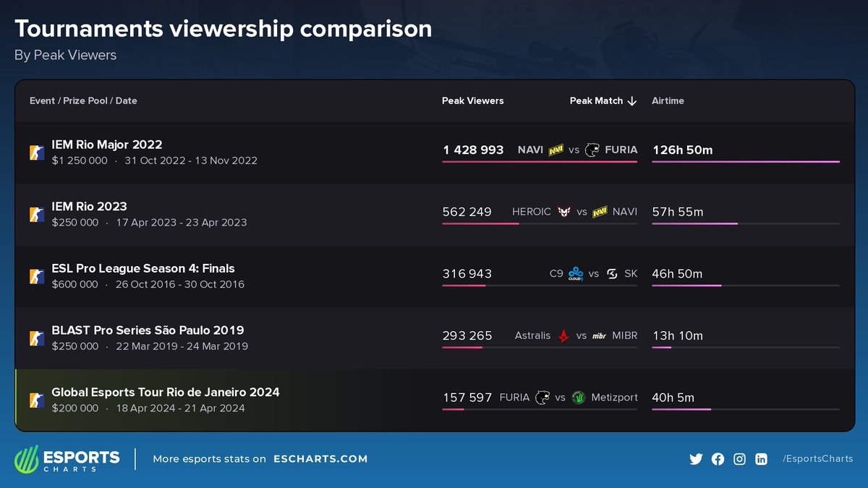Viewport: 868px width, 488px height.
Task: Click the $1 250 000 prize pool text
Action: [x=80, y=160]
